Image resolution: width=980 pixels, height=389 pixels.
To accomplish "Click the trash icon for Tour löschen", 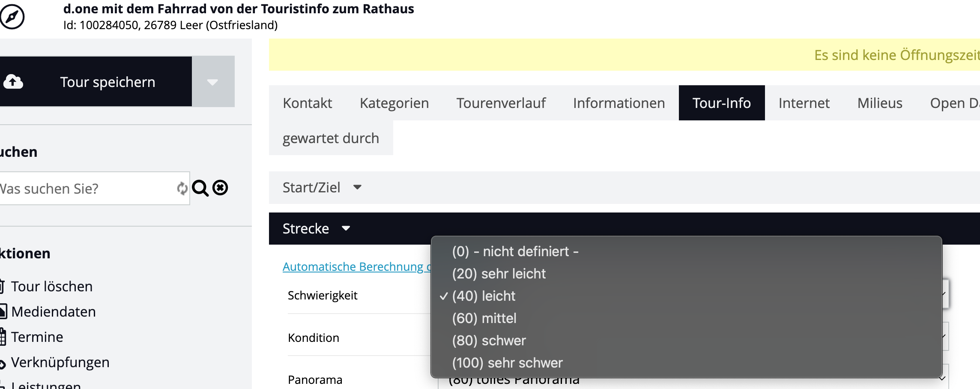I will [2, 286].
